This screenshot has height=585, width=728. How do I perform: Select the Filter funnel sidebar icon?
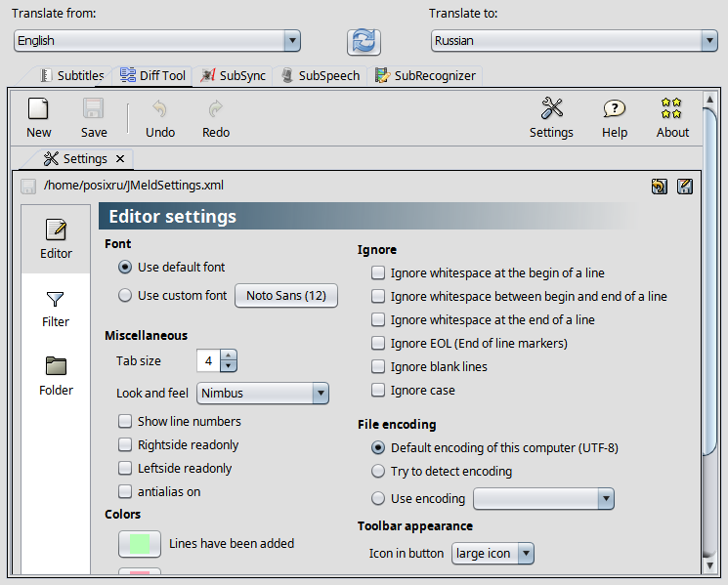pos(55,299)
